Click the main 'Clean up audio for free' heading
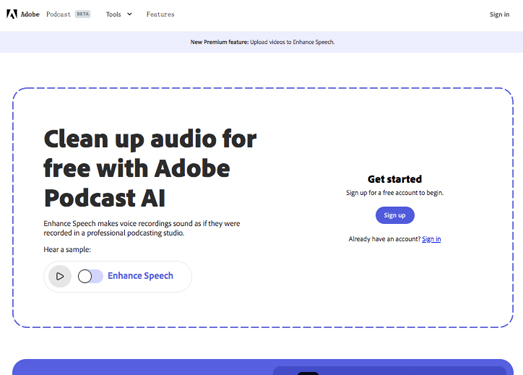This screenshot has width=523, height=375. point(150,168)
